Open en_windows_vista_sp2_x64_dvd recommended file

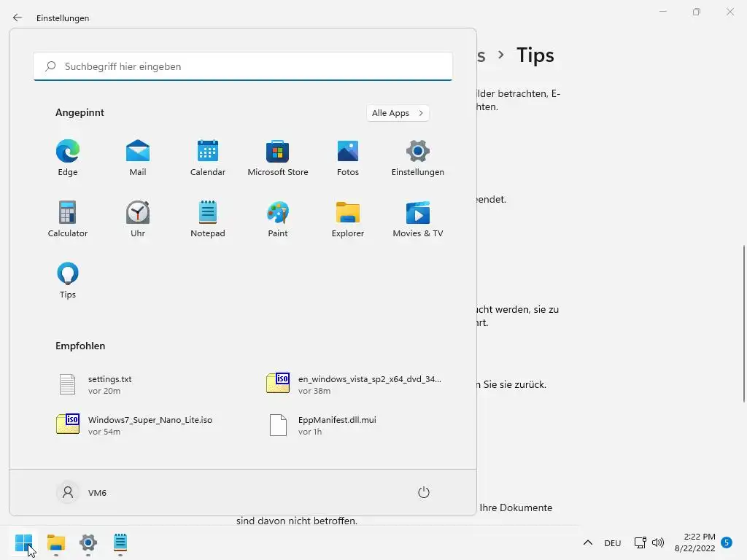point(355,384)
